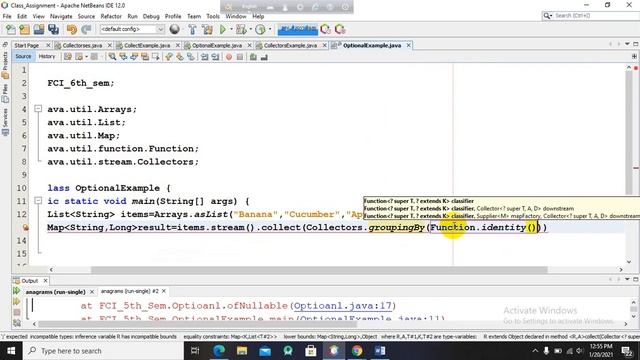Click the editor horizontal scrollbar thumb

[x=319, y=270]
